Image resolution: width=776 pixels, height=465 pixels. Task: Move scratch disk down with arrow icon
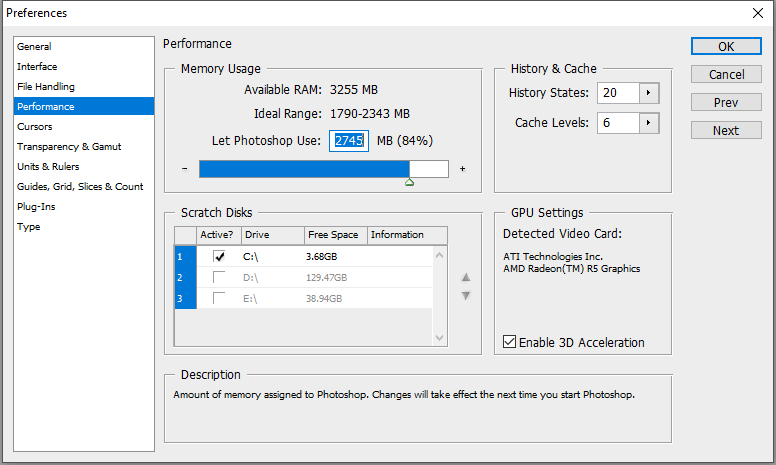coord(465,295)
